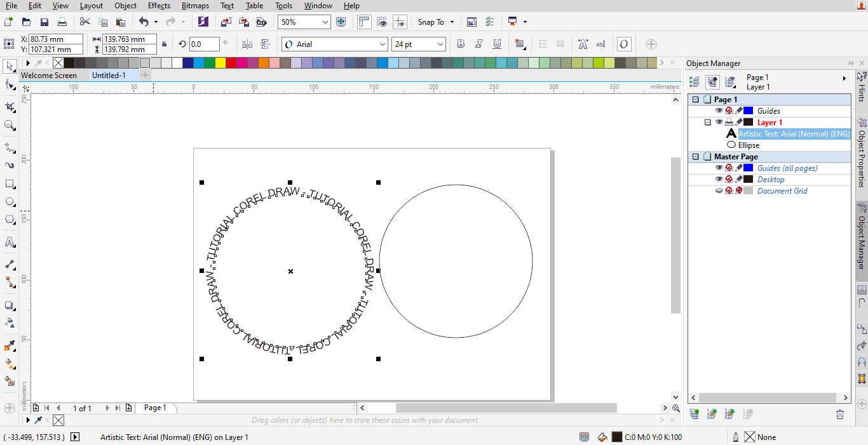Toggle Italic formatting
This screenshot has width=868, height=445.
479,44
